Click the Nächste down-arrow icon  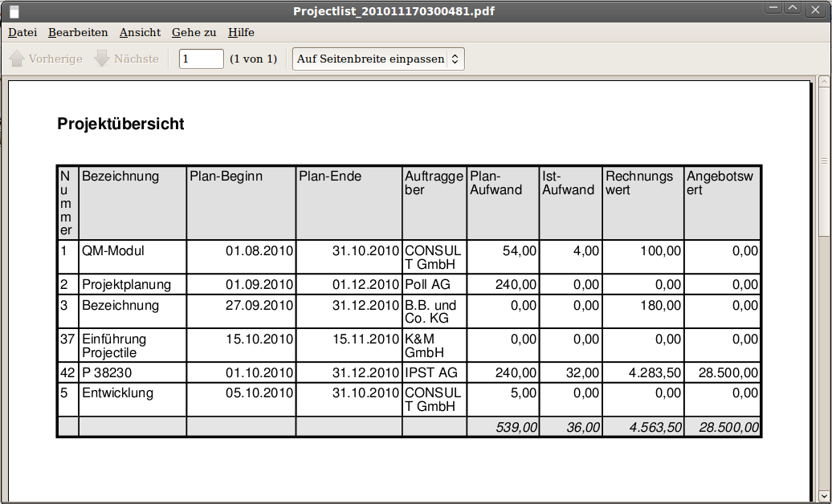pos(102,59)
